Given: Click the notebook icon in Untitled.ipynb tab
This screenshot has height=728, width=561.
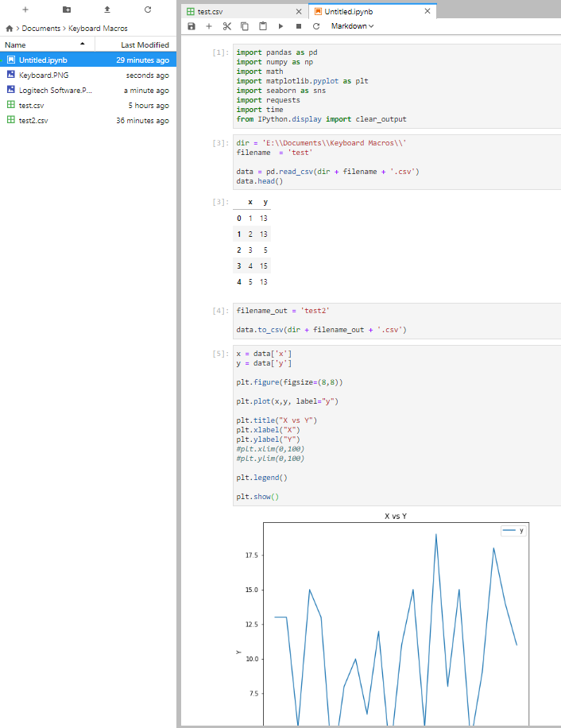Looking at the screenshot, I should coord(318,11).
